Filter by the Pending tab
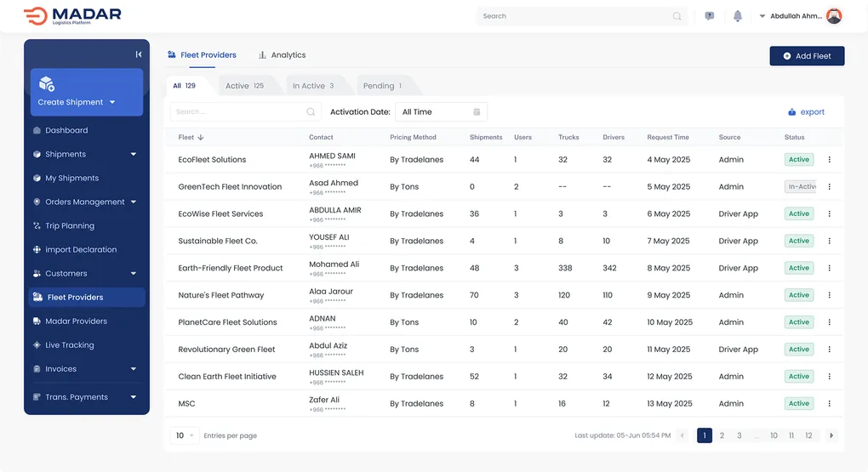 tap(384, 86)
